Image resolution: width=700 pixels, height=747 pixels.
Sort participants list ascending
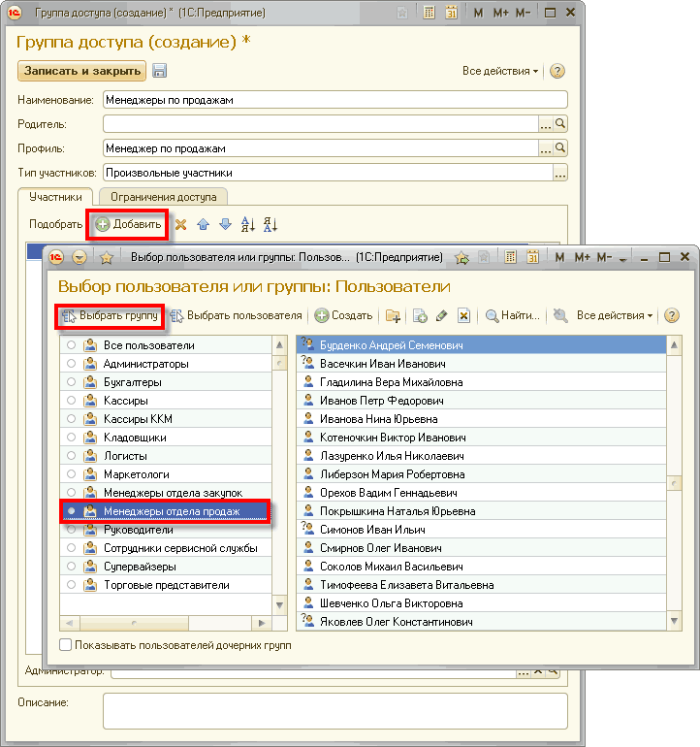(247, 224)
